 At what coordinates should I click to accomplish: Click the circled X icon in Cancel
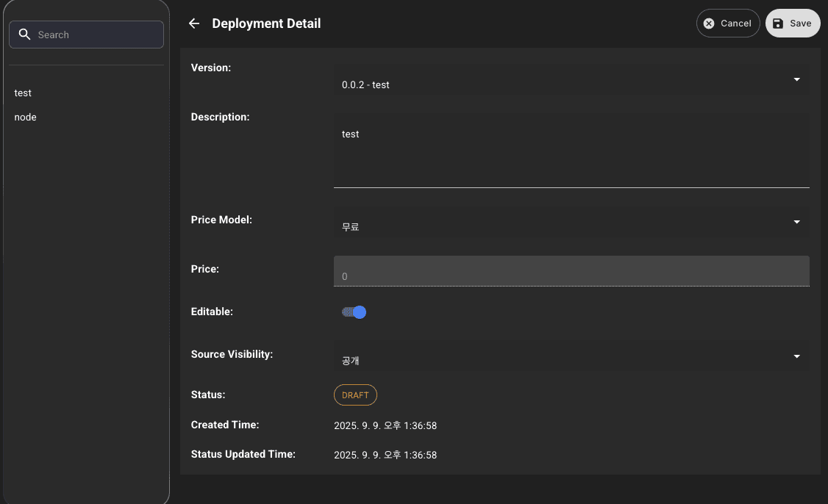pyautogui.click(x=709, y=24)
